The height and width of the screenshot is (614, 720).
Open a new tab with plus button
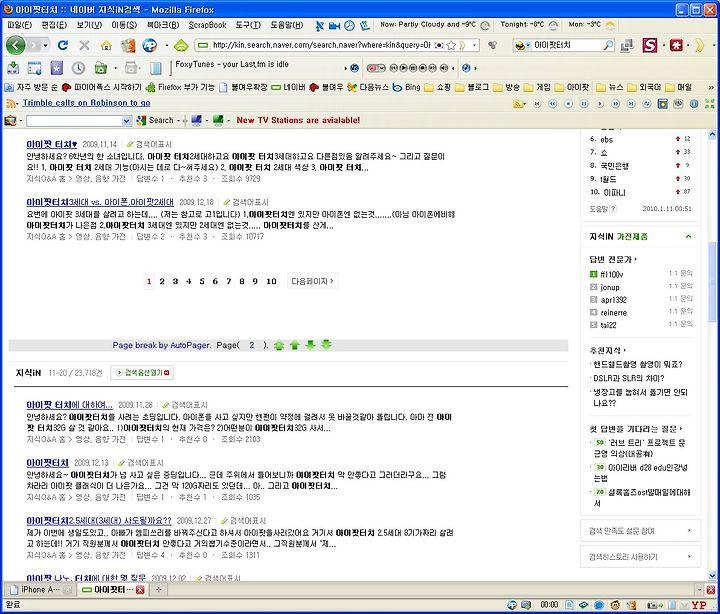[x=158, y=589]
